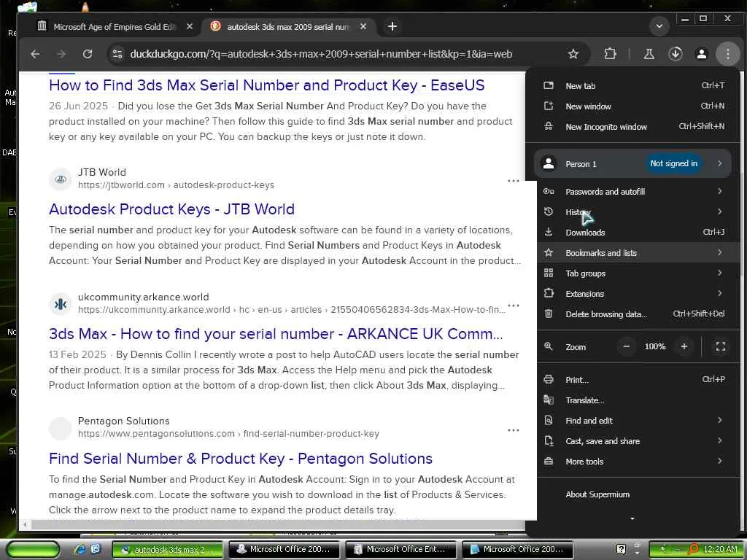Switch to Microsoft Age of Empires tab
747x560 pixels.
[115, 27]
